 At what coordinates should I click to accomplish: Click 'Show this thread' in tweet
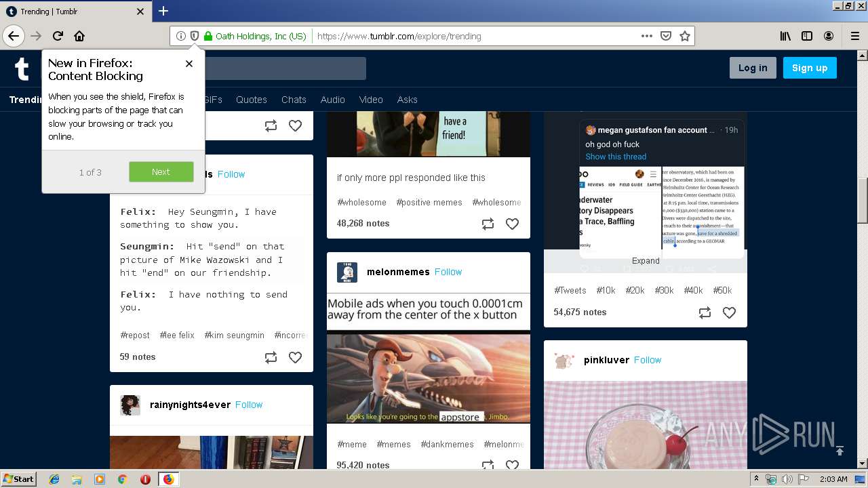click(616, 157)
